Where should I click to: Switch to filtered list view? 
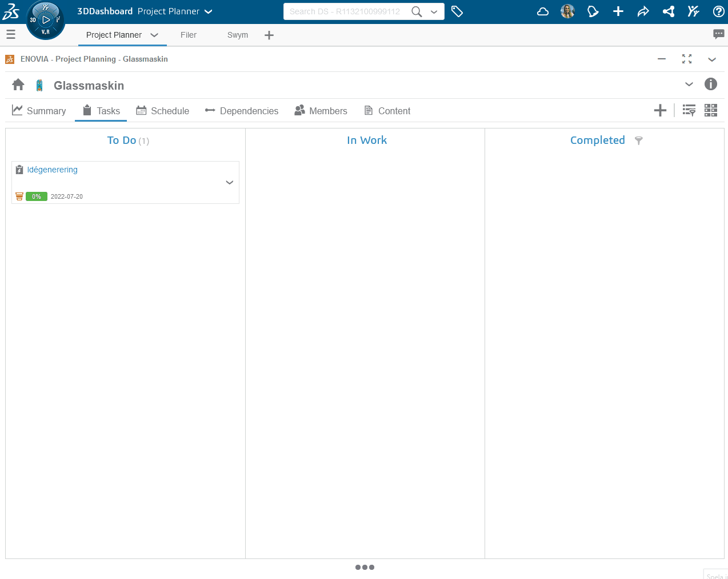689,111
